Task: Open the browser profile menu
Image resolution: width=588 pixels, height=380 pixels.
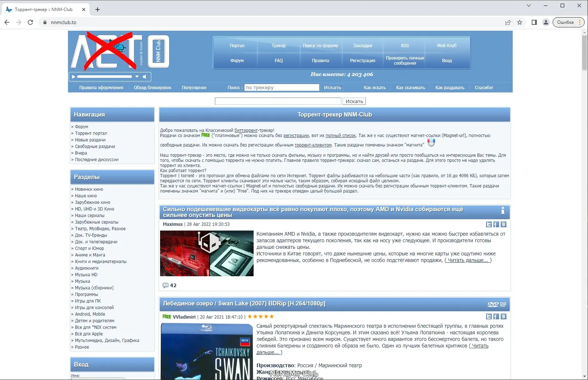Action: click(546, 22)
